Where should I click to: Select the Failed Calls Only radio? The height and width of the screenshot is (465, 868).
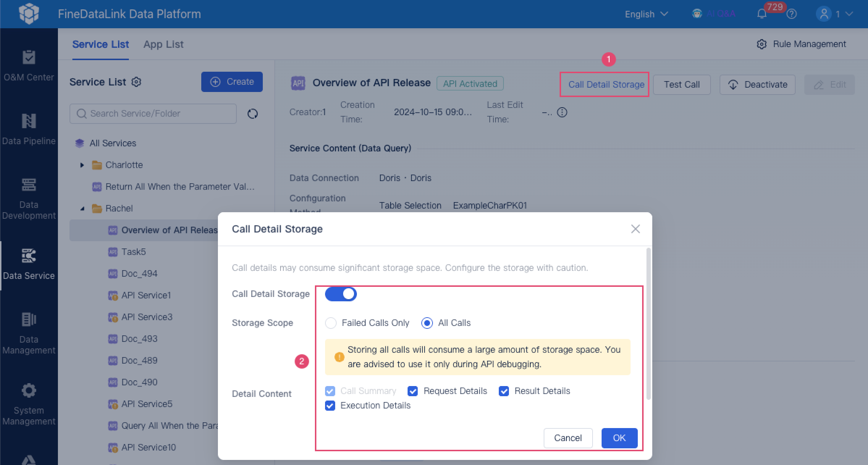click(x=330, y=323)
